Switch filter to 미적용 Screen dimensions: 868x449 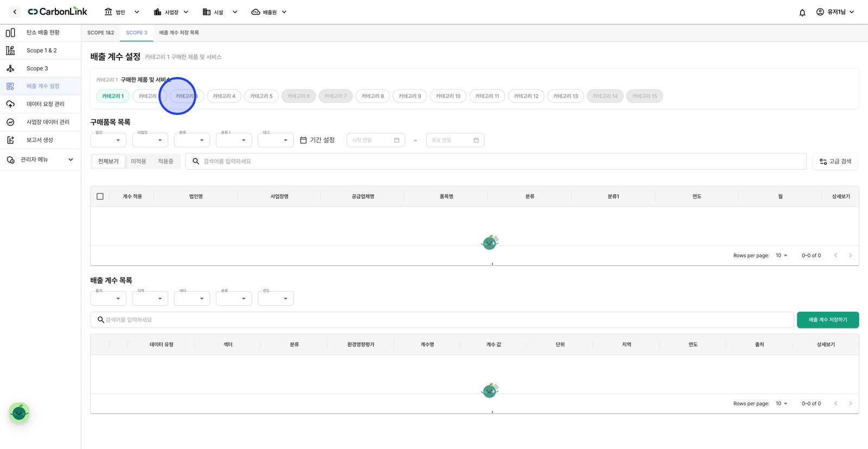[138, 162]
